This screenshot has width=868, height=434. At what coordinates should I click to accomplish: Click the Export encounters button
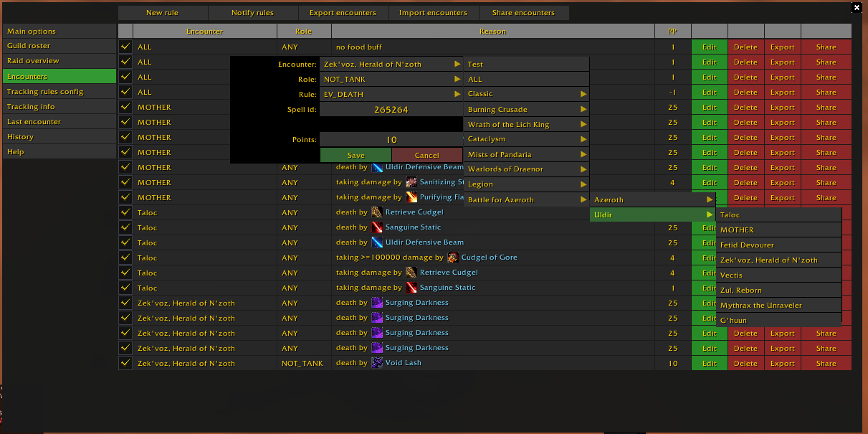click(343, 13)
